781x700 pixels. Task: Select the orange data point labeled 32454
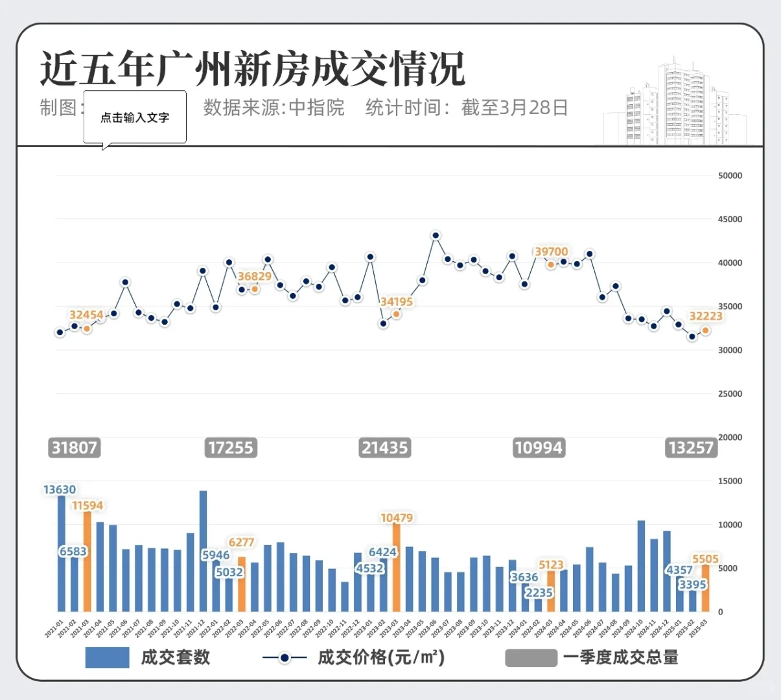(x=87, y=327)
